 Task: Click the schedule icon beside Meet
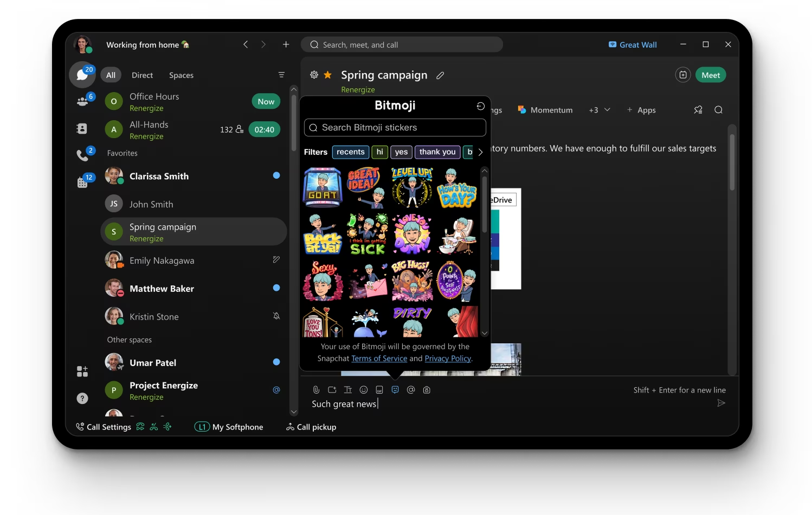tap(683, 75)
